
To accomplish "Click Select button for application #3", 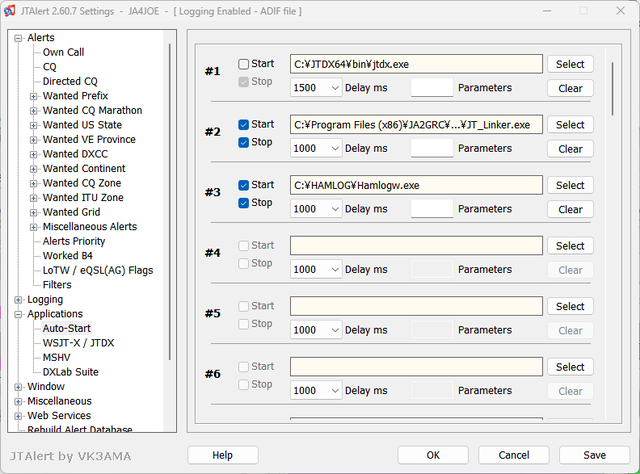I will tap(570, 185).
